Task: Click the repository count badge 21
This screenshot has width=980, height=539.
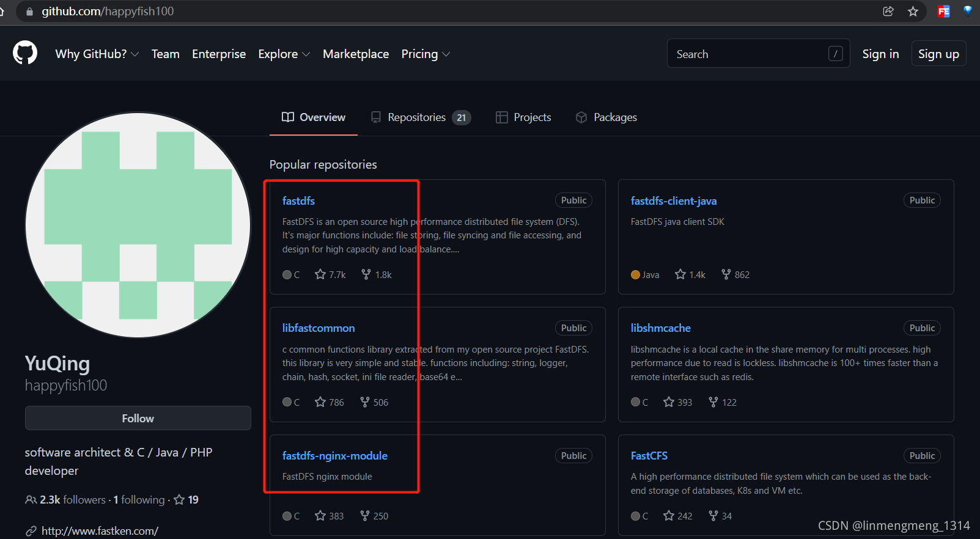Action: (x=462, y=117)
